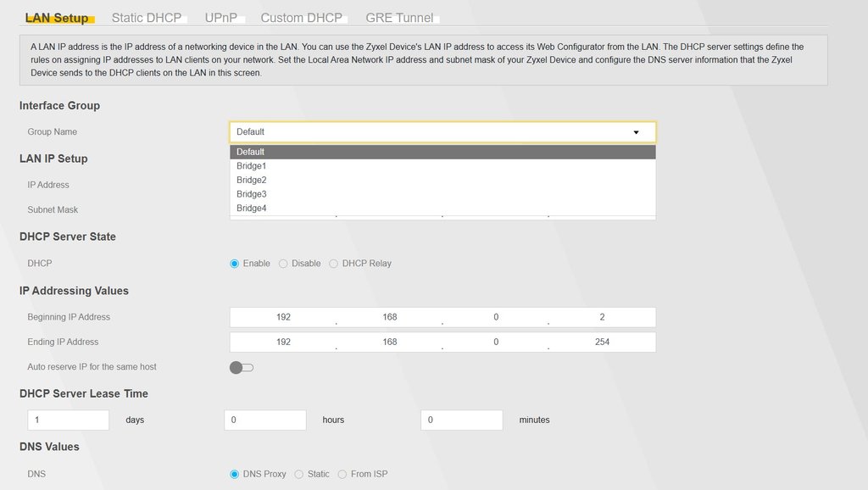Select the DHCP Enable radio button
The width and height of the screenshot is (868, 490).
pos(235,264)
